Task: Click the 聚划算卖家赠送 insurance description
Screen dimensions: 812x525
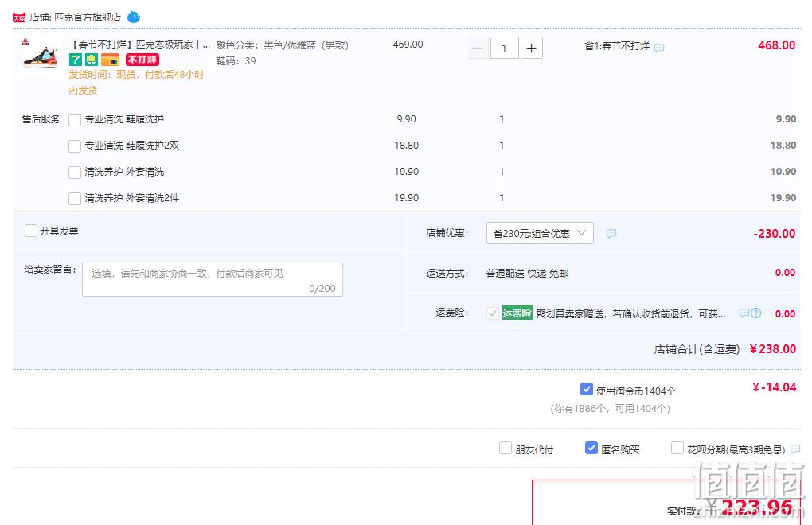Action: (630, 313)
